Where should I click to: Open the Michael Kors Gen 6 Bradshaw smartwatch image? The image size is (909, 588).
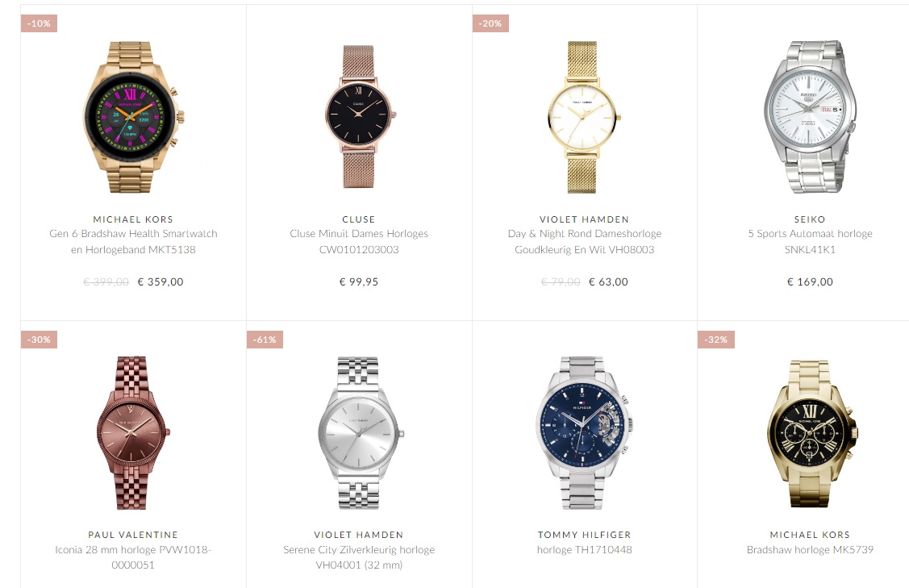133,117
